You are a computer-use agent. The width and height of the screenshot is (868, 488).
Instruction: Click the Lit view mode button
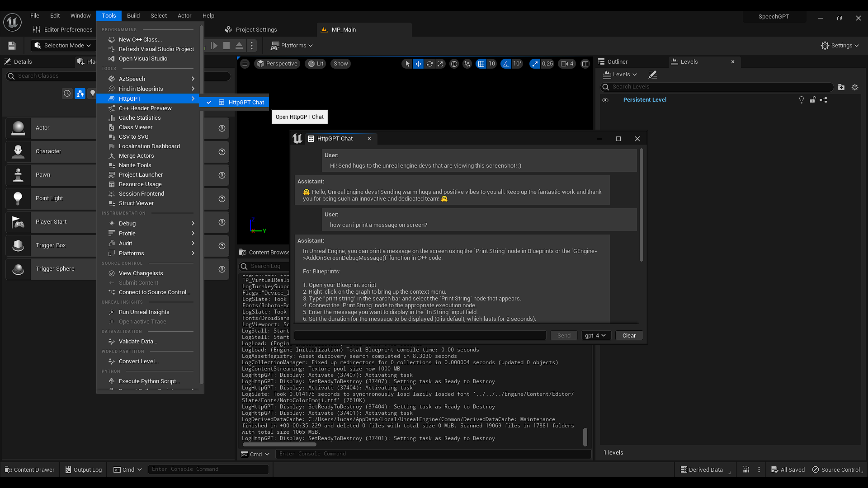click(x=316, y=64)
